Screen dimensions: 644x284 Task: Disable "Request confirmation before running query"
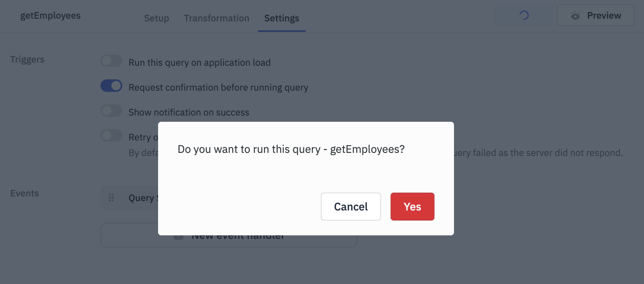[x=111, y=86]
